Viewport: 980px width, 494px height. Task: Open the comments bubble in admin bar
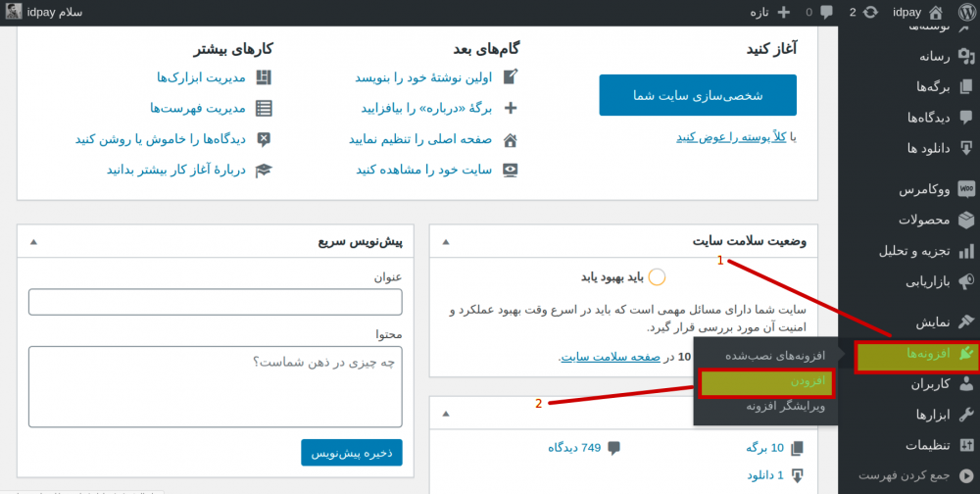826,12
